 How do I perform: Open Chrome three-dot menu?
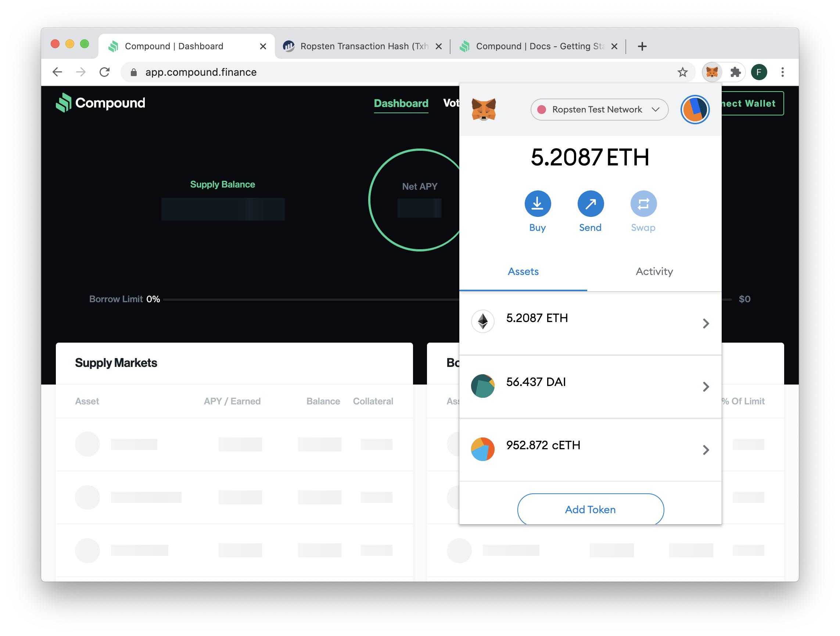click(782, 72)
